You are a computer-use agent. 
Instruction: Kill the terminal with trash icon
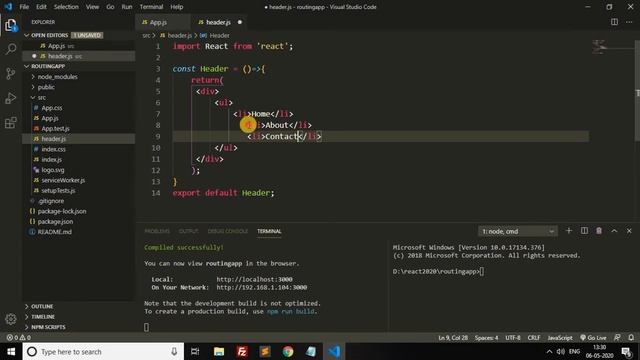pos(599,231)
